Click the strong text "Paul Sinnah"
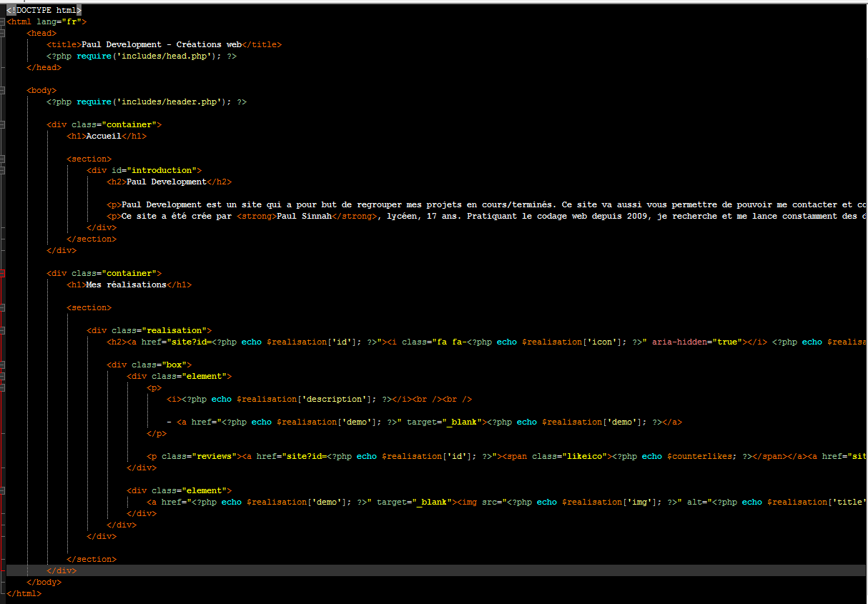Image resolution: width=868 pixels, height=604 pixels. (x=304, y=216)
